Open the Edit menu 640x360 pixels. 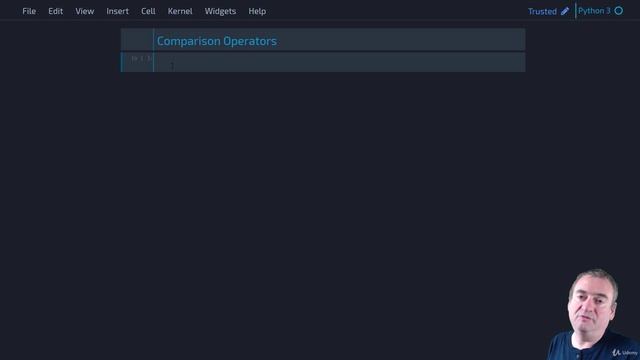56,11
